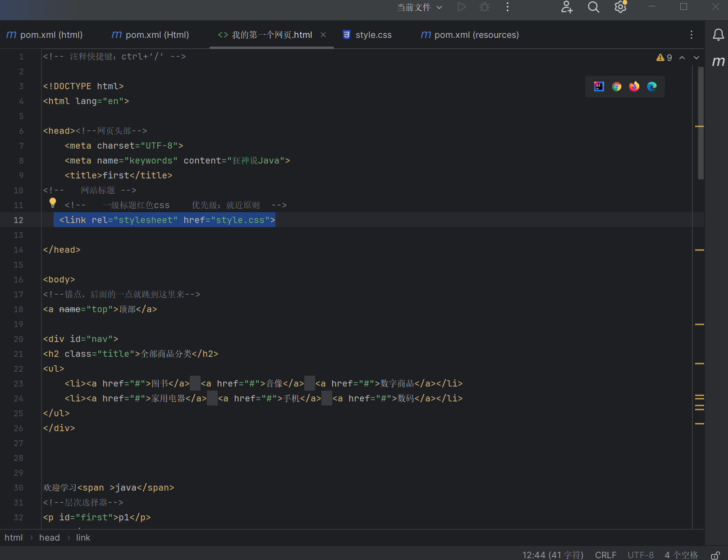Open IDE settings gear

pos(621,7)
